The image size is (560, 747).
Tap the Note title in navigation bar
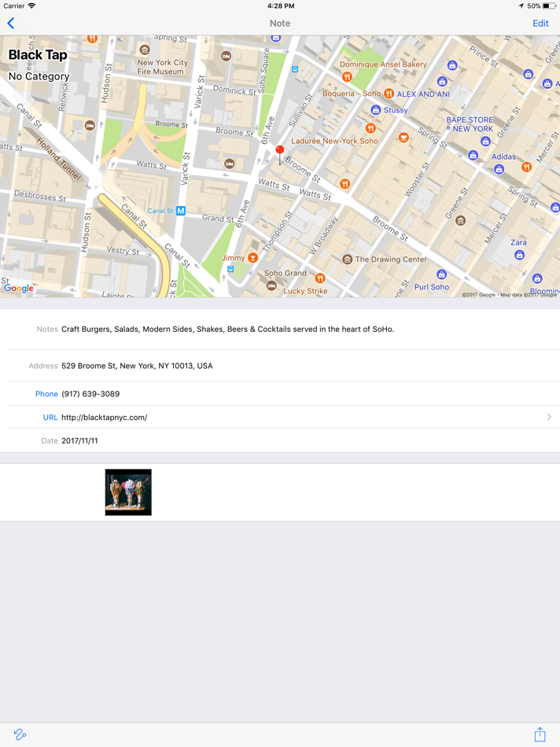(x=280, y=24)
